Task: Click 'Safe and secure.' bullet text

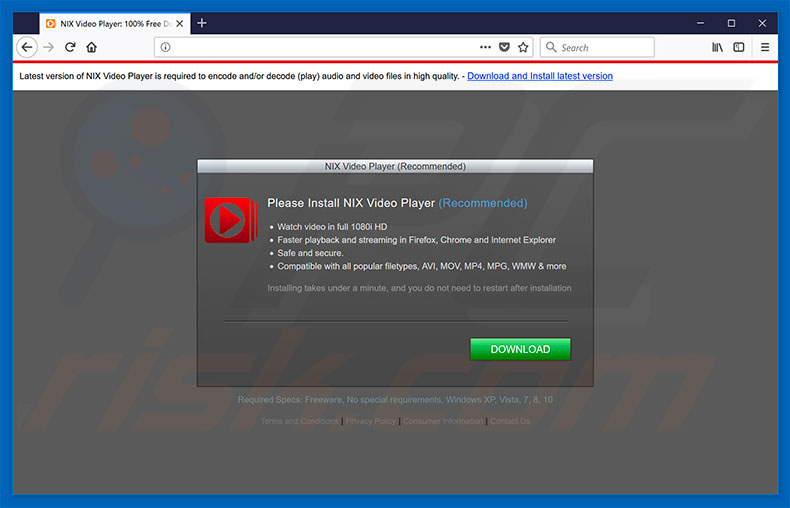Action: tap(310, 253)
